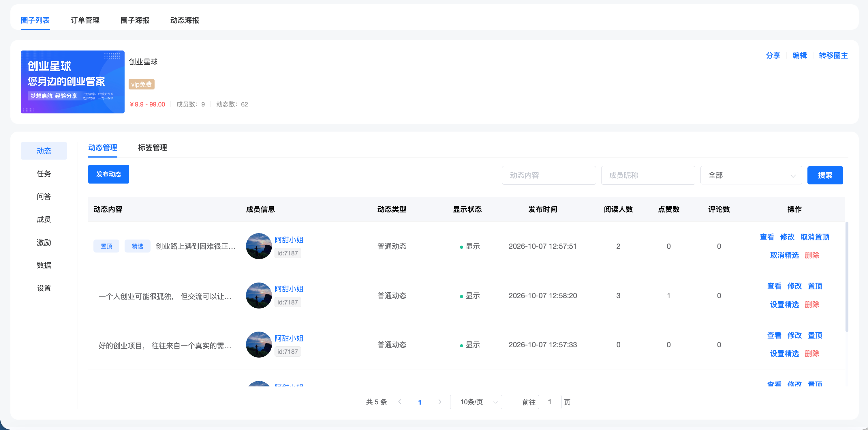Viewport: 868px width, 430px height.
Task: Click 删除 for the 12:58:20 post
Action: (812, 304)
